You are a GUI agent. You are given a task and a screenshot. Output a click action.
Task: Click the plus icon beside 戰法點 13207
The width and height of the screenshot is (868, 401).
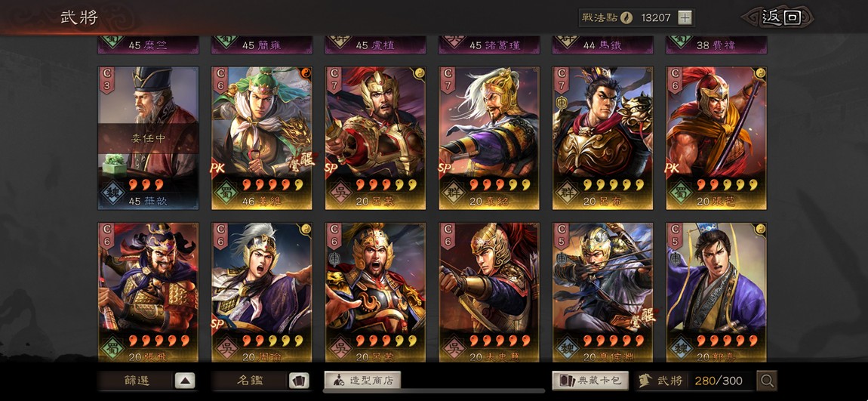[685, 17]
